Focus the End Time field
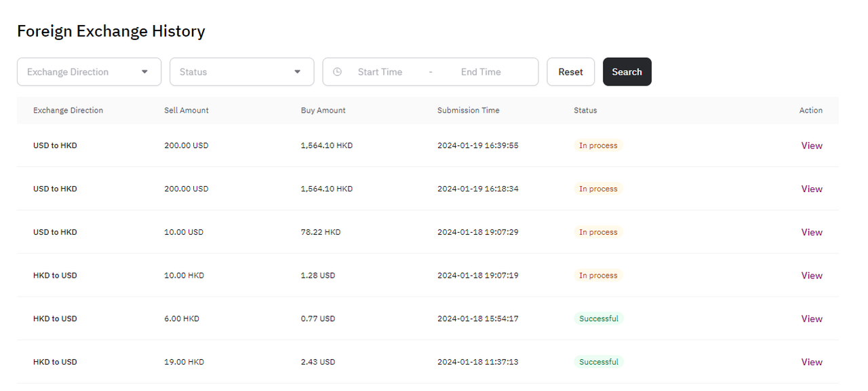Viewport: 868px width, 391px height. click(x=481, y=72)
